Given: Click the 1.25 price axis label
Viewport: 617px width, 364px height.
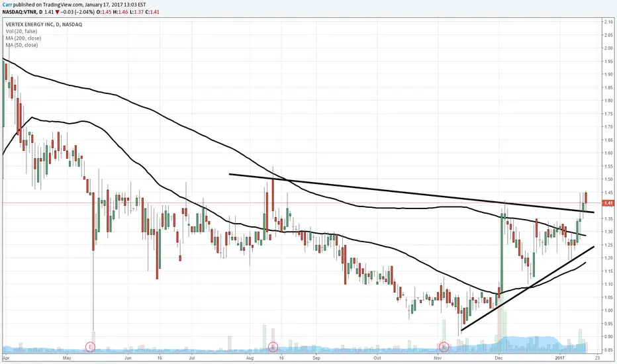Looking at the screenshot, I should click(x=608, y=245).
